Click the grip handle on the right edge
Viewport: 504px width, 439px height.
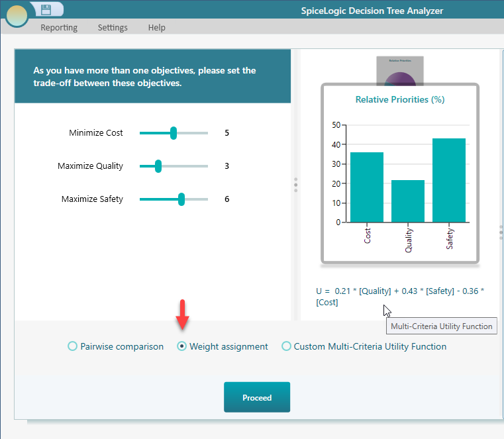[x=501, y=231]
